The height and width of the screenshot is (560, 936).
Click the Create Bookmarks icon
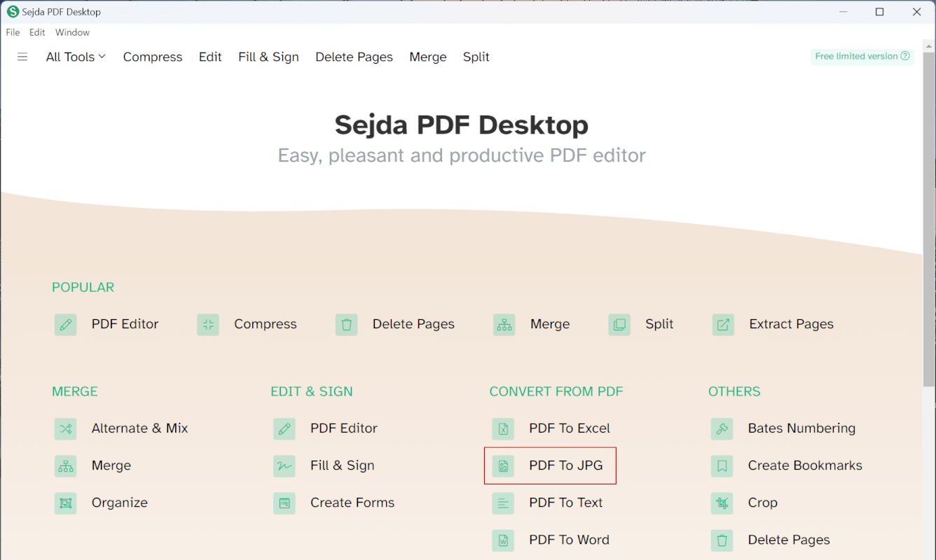click(x=722, y=466)
